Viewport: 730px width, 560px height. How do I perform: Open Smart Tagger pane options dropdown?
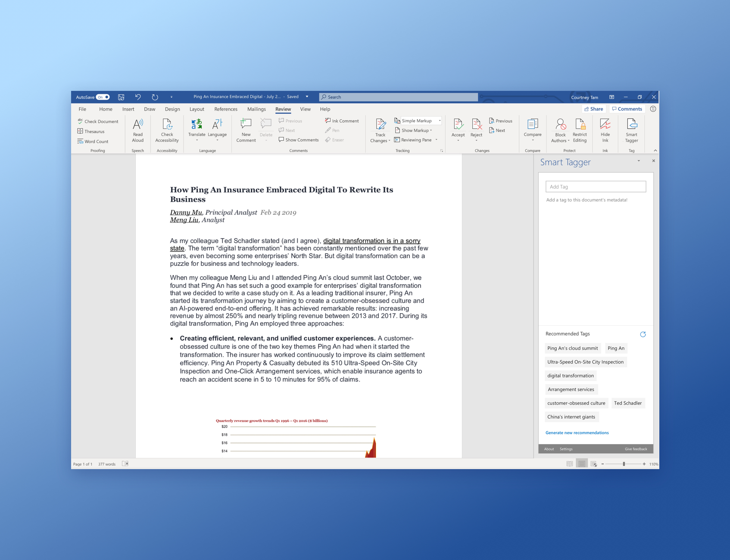(639, 161)
